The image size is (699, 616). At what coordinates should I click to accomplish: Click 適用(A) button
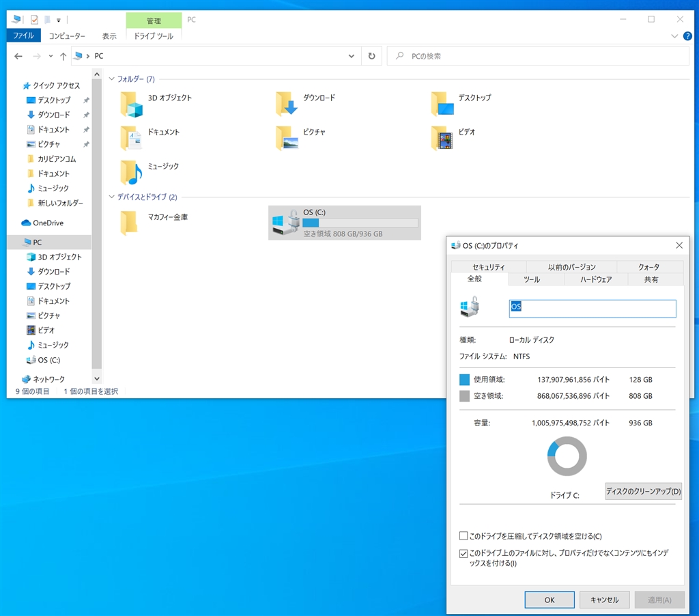[659, 600]
